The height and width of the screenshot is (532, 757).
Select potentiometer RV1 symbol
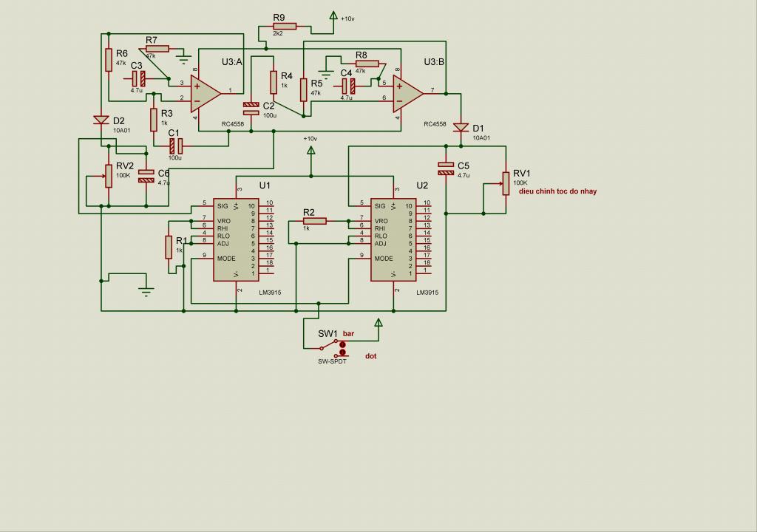tap(506, 183)
